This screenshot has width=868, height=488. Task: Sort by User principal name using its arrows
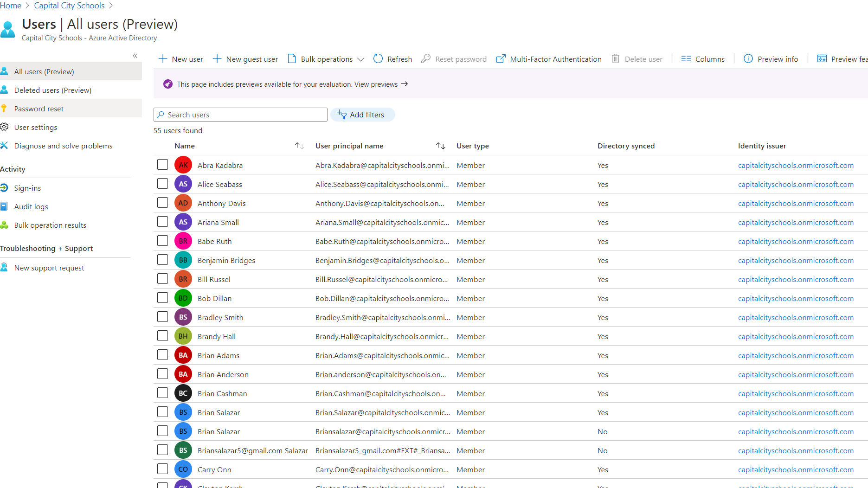tap(441, 146)
